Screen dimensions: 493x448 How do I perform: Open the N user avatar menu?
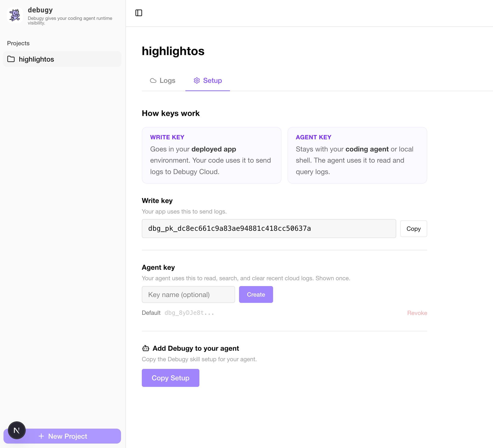coord(16,430)
